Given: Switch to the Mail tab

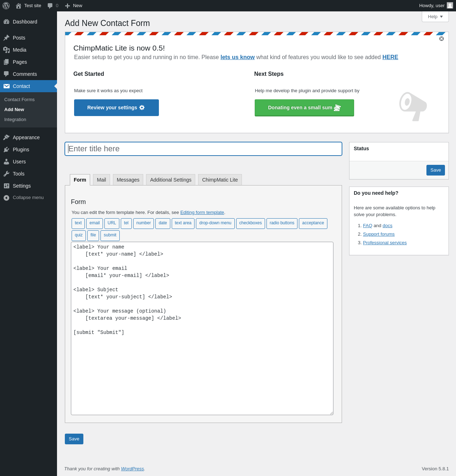Looking at the screenshot, I should coord(102,180).
